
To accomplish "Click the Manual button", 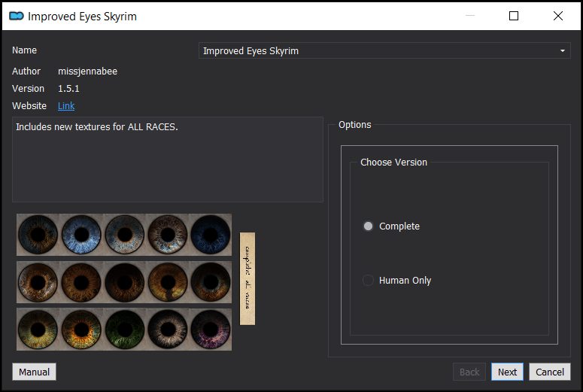I will pos(34,372).
